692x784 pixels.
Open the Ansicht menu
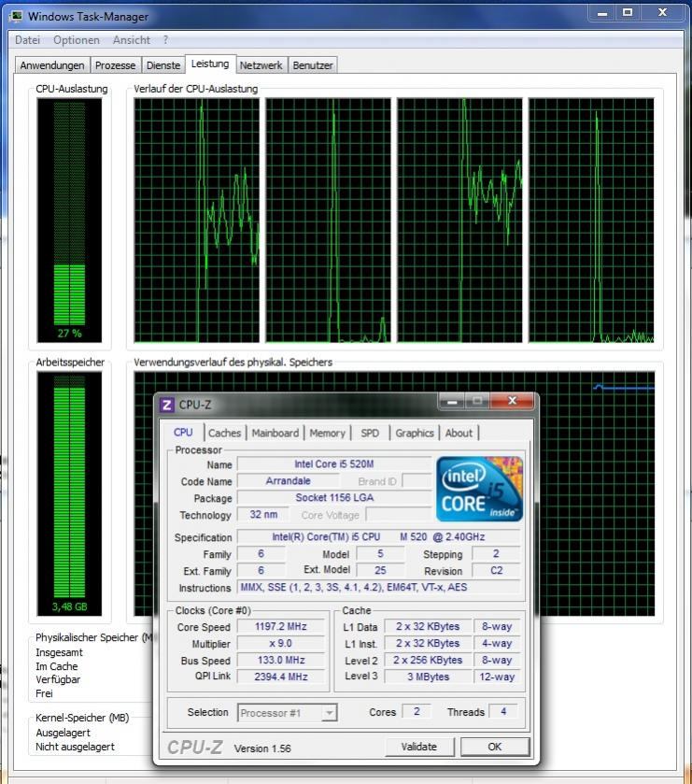coord(132,40)
